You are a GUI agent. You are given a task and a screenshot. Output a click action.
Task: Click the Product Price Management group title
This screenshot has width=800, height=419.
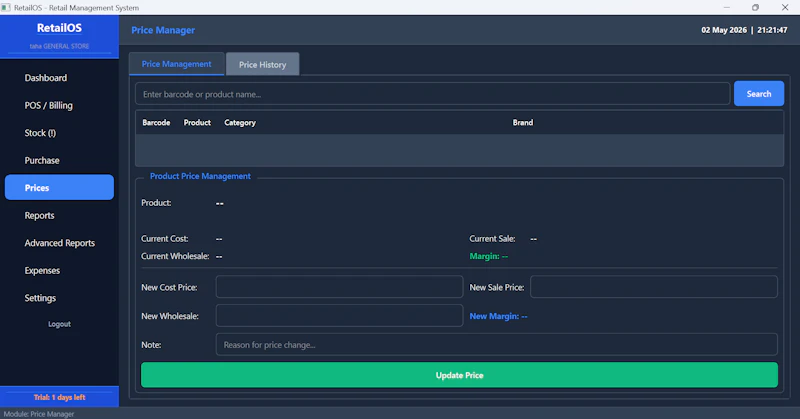pyautogui.click(x=200, y=176)
